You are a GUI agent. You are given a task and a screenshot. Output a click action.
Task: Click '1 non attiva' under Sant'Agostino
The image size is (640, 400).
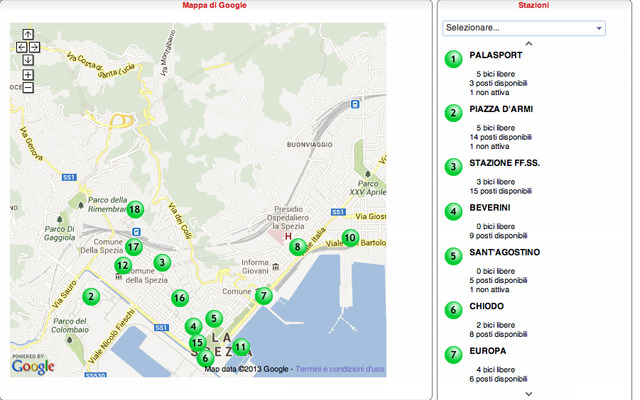point(489,290)
